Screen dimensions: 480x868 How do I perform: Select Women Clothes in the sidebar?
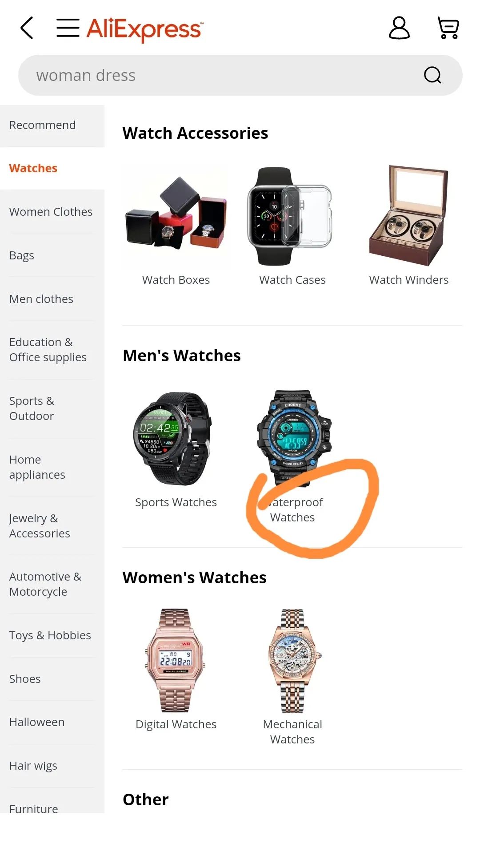click(52, 212)
